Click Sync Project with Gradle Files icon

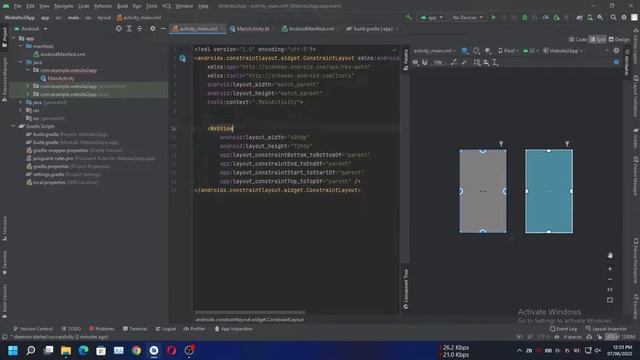point(579,18)
